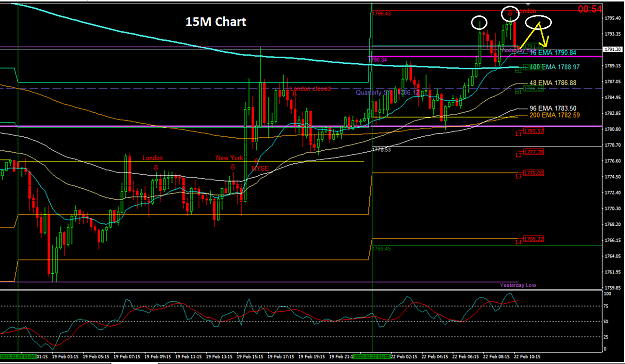Click the red 00:54 candle countdown timer
Viewport: 625px width, 364px height.
click(590, 10)
